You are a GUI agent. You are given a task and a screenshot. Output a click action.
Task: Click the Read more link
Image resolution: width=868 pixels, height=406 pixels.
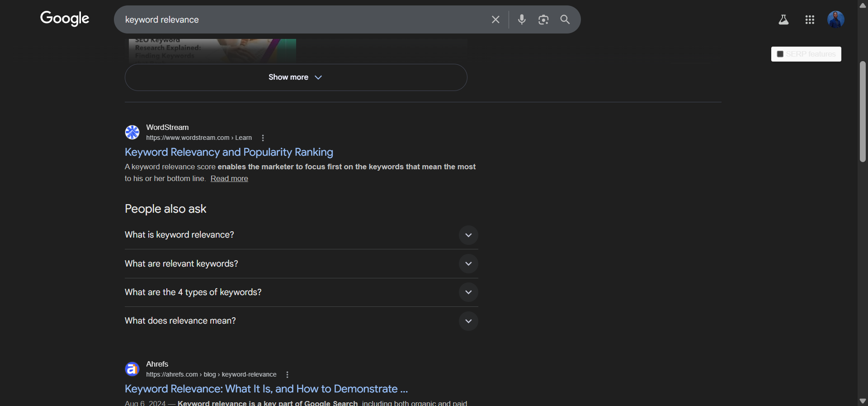(229, 179)
